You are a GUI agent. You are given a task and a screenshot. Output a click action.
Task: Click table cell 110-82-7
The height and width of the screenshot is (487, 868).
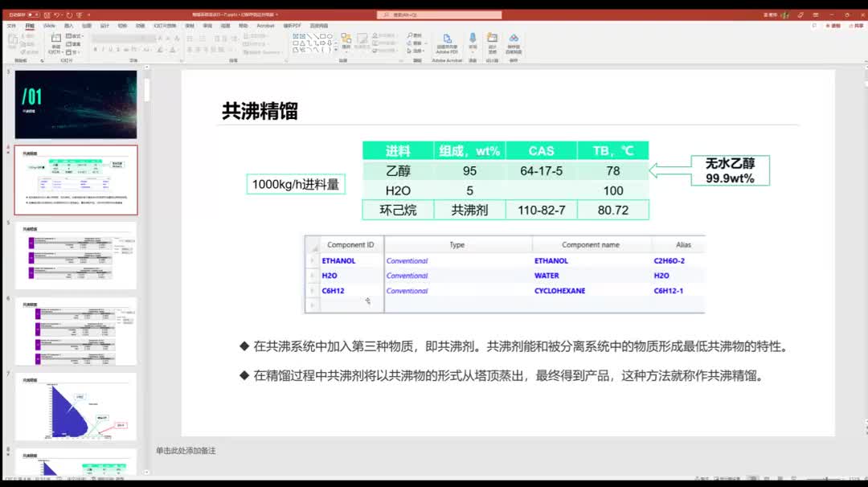(x=541, y=211)
